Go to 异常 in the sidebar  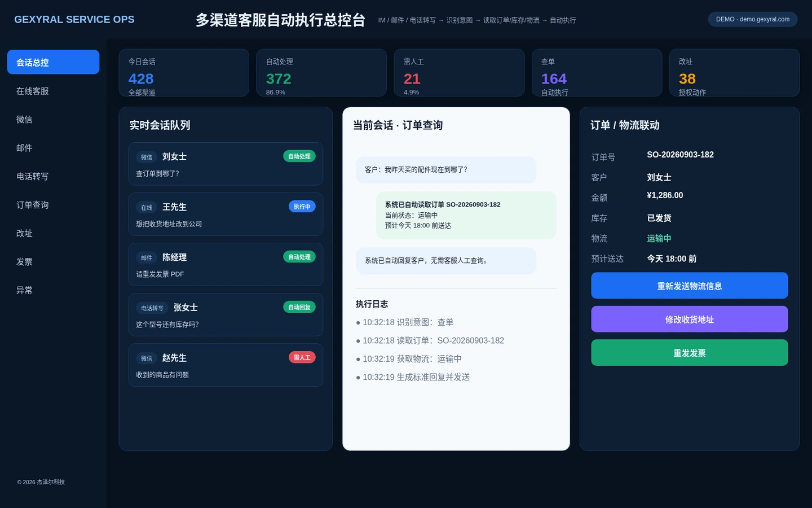53,290
